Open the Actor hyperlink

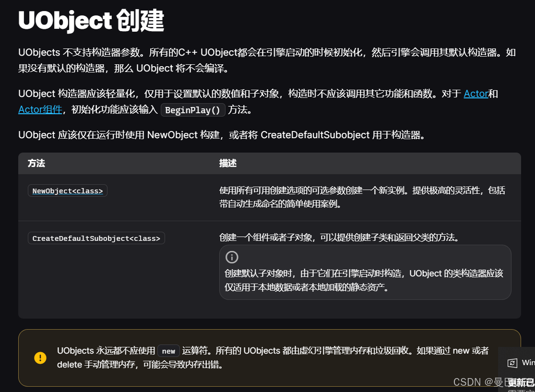[476, 94]
